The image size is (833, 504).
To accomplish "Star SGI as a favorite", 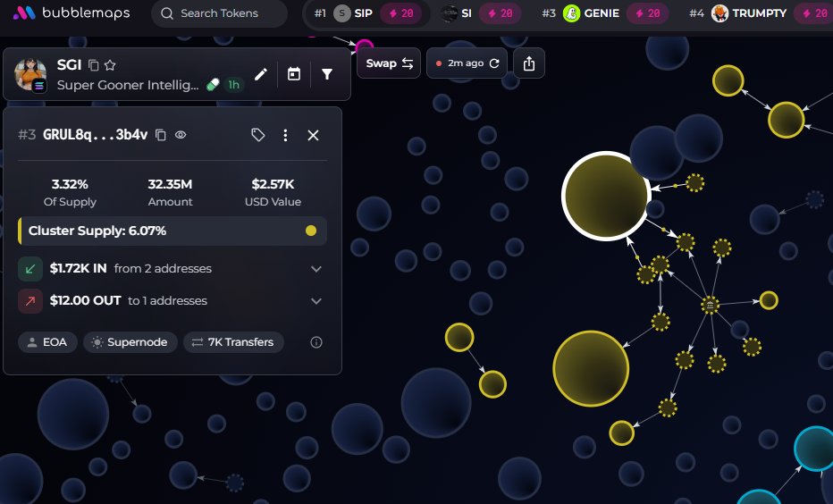I will click(x=110, y=65).
